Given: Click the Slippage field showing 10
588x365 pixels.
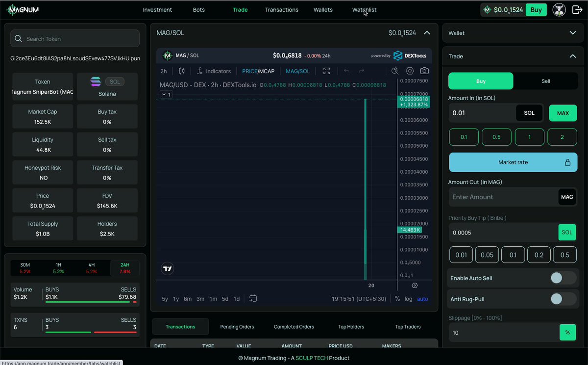Looking at the screenshot, I should point(504,333).
